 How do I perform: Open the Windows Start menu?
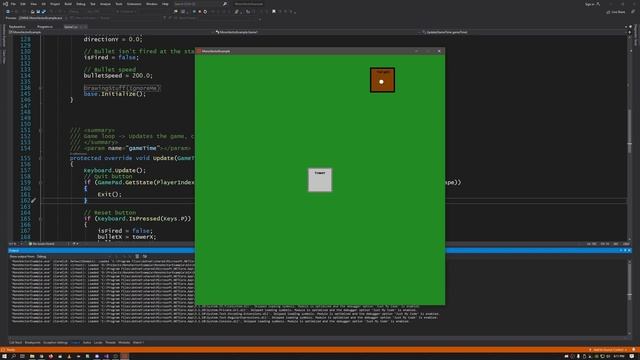[x=4, y=356]
